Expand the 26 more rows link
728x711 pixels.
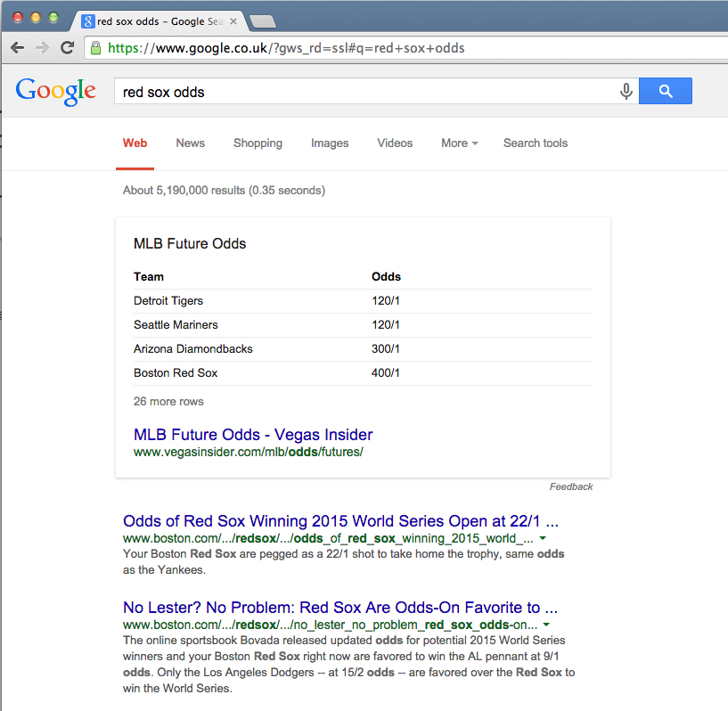[x=168, y=402]
